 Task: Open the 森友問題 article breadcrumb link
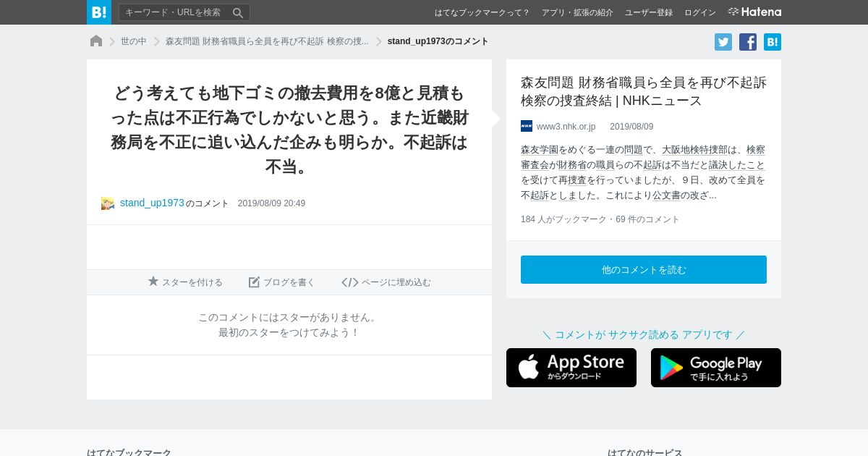tap(267, 41)
